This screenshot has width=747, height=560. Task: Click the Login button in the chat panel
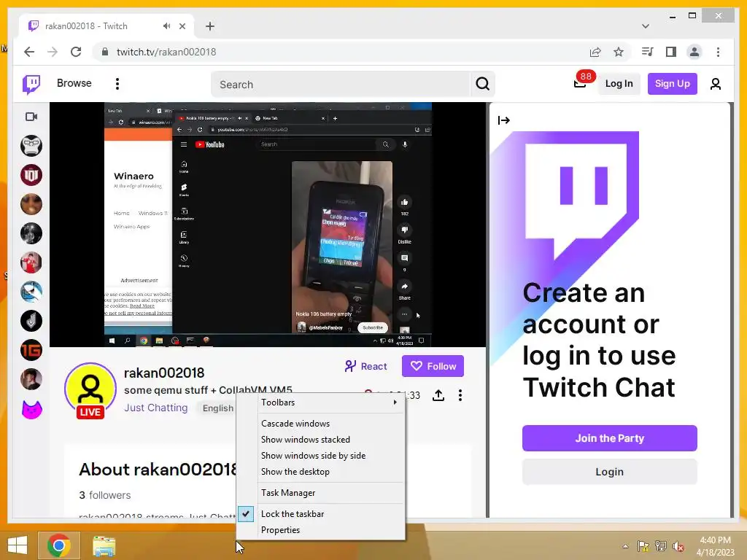coord(609,472)
